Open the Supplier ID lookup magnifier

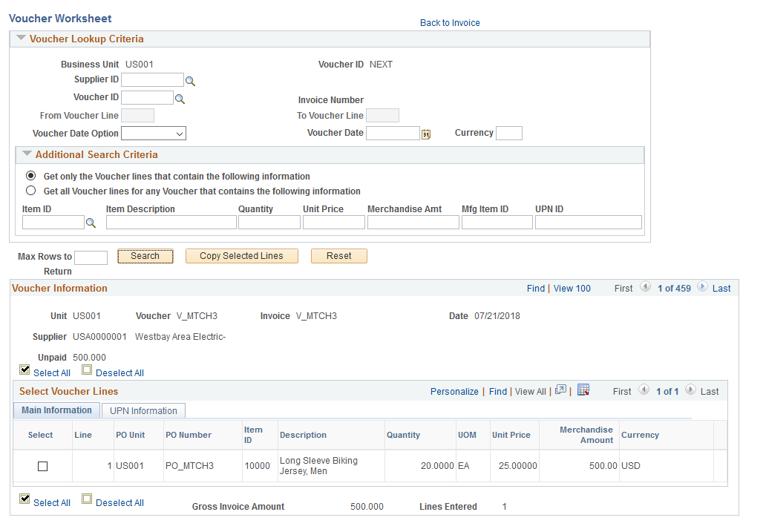coord(190,81)
